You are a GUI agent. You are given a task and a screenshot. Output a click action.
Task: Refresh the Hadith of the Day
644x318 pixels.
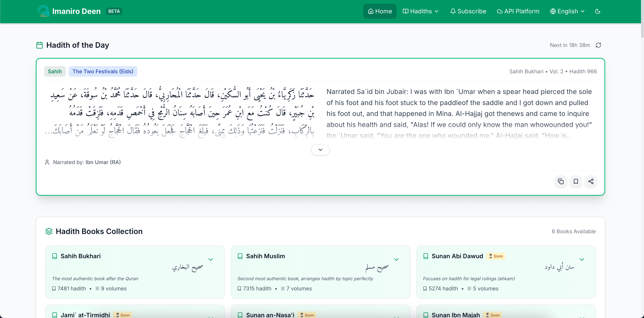tap(598, 45)
